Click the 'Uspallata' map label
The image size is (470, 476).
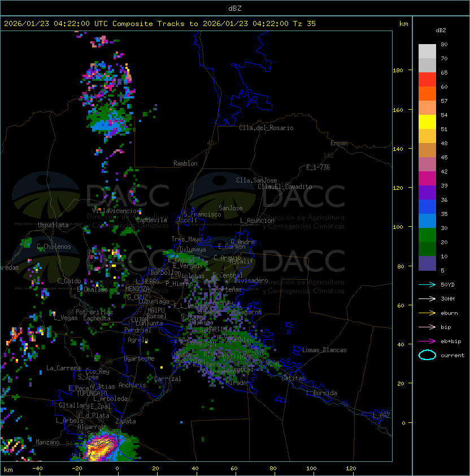point(53,225)
